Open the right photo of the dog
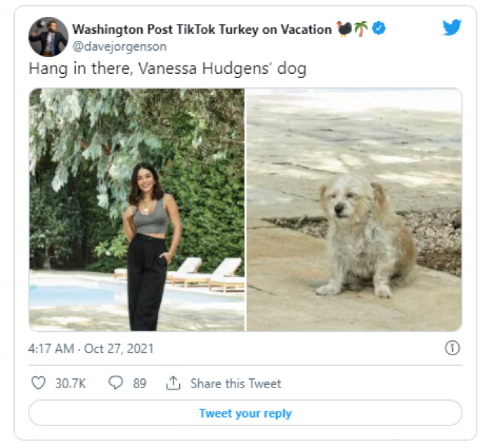492x448 pixels. tap(354, 210)
